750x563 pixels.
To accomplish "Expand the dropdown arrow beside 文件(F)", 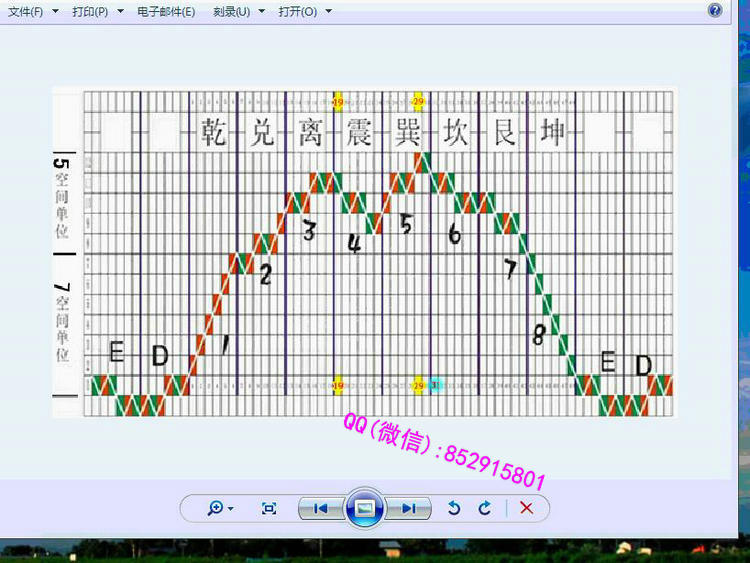I will (54, 11).
